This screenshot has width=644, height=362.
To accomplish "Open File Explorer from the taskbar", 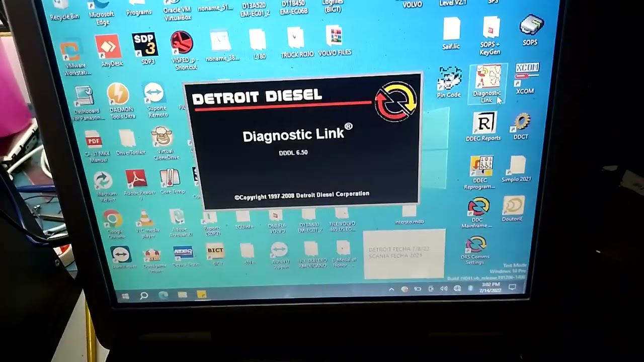I will (182, 295).
